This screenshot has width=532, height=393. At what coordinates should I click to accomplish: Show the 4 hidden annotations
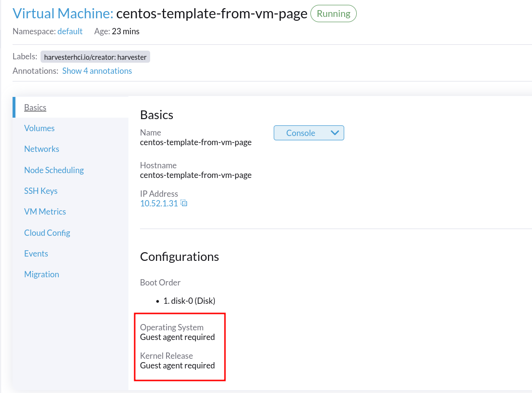(x=97, y=70)
